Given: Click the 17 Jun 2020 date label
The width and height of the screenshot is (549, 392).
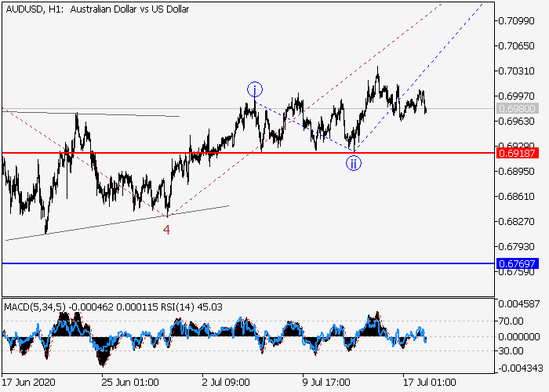Looking at the screenshot, I should 29,384.
